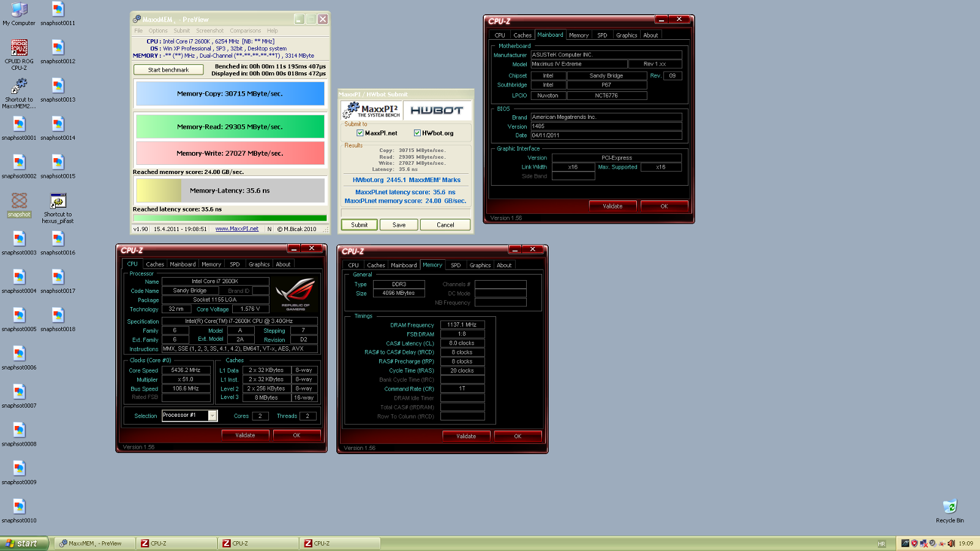This screenshot has height=551, width=980.
Task: Click the DRAM Frequency value 1137.1 MHz
Action: pyautogui.click(x=462, y=325)
